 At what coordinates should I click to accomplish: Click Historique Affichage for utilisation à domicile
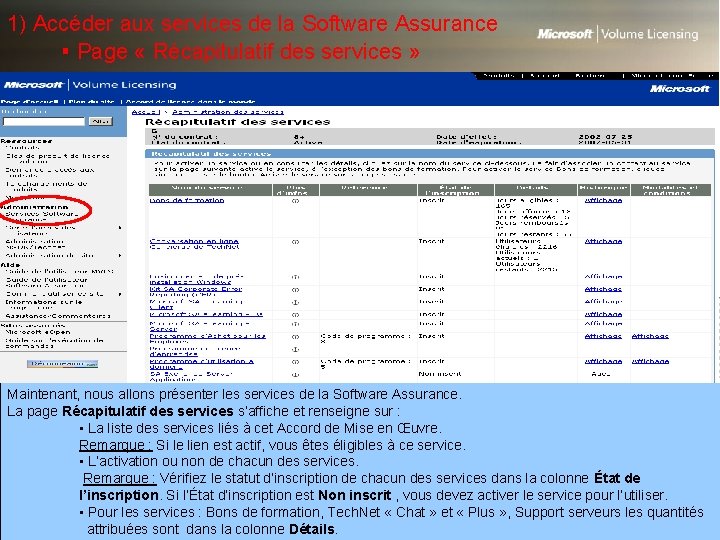[x=603, y=362]
